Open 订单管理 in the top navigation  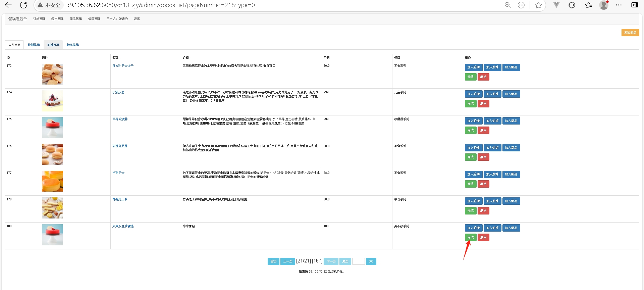tap(39, 19)
